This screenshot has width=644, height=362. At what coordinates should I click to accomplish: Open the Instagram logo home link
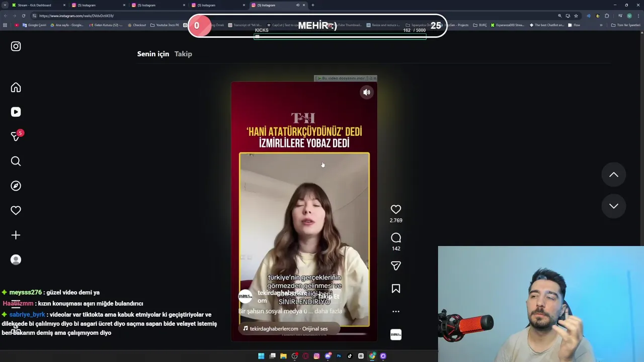(x=16, y=46)
